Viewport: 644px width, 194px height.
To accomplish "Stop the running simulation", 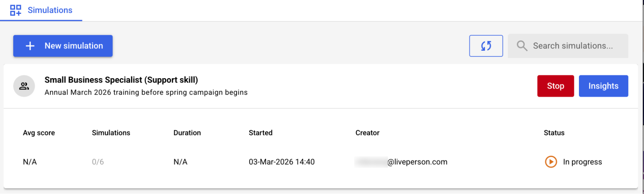I will (x=555, y=86).
